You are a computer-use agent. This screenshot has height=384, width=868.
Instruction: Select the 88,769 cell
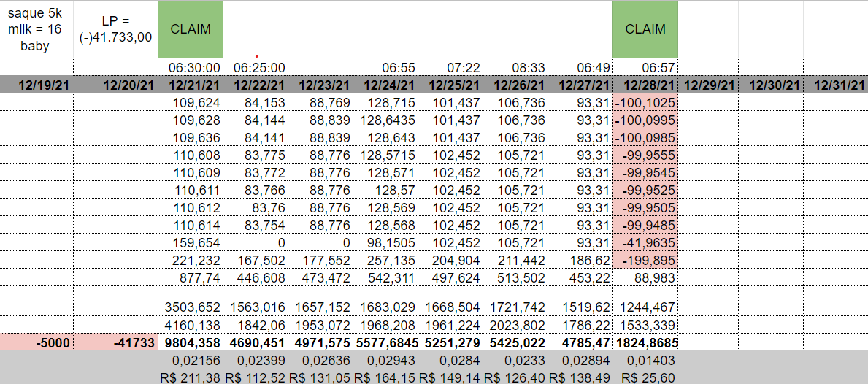coord(320,102)
